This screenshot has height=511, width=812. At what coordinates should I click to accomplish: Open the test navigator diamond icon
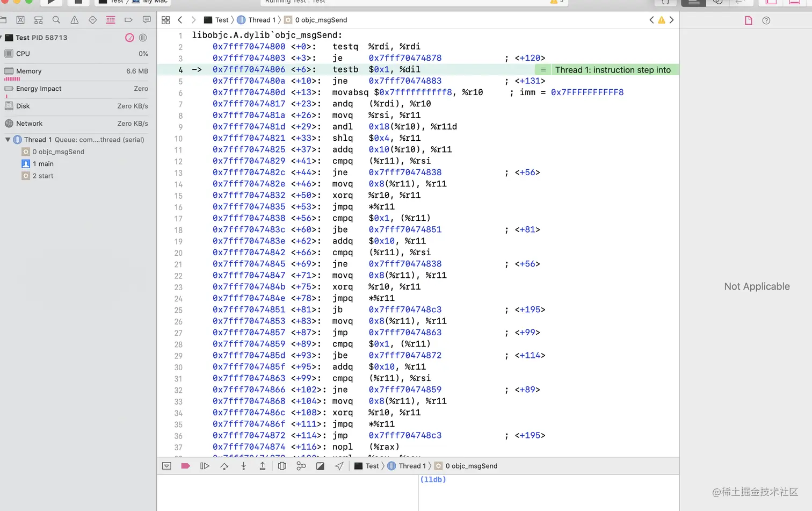(x=92, y=20)
